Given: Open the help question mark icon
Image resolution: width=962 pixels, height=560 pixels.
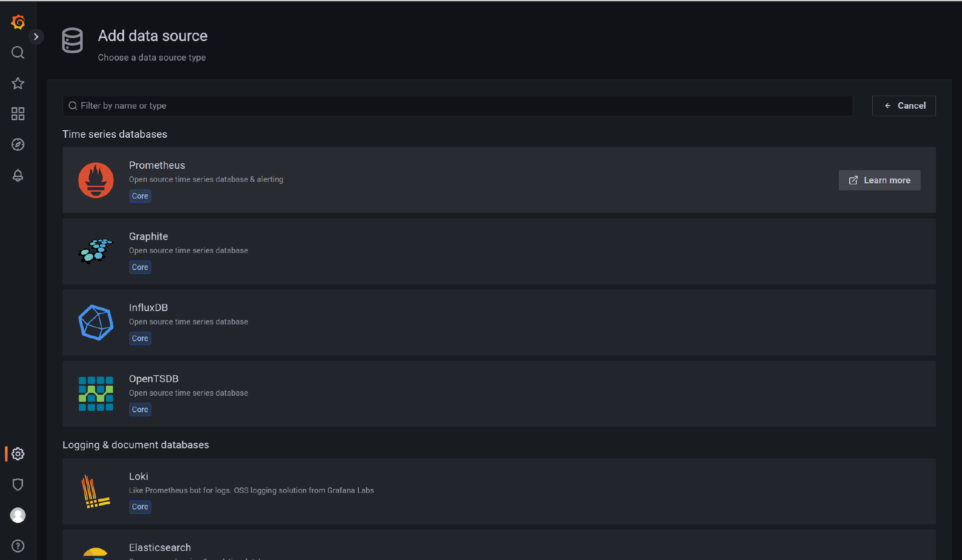Looking at the screenshot, I should tap(18, 546).
